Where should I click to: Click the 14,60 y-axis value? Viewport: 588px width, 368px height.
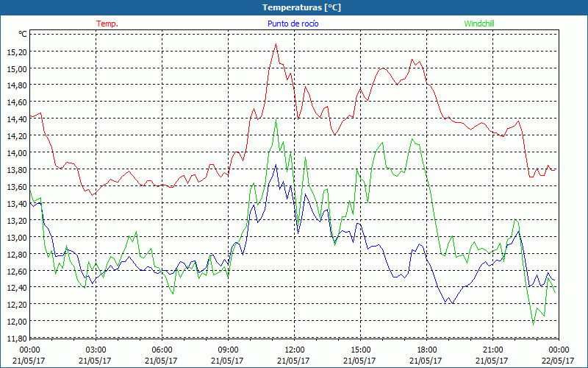[17, 102]
